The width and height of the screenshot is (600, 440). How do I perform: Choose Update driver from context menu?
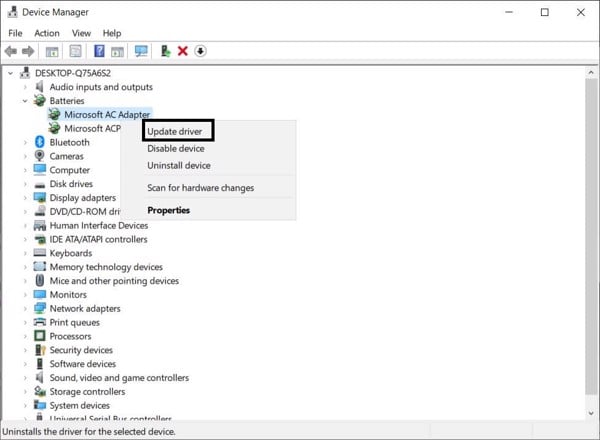[x=174, y=131]
